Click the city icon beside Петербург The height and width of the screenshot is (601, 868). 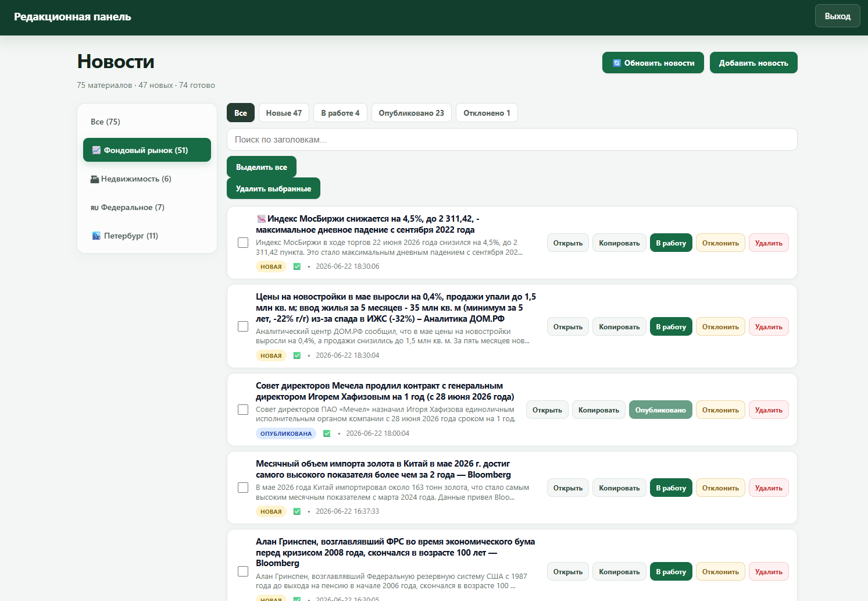97,236
